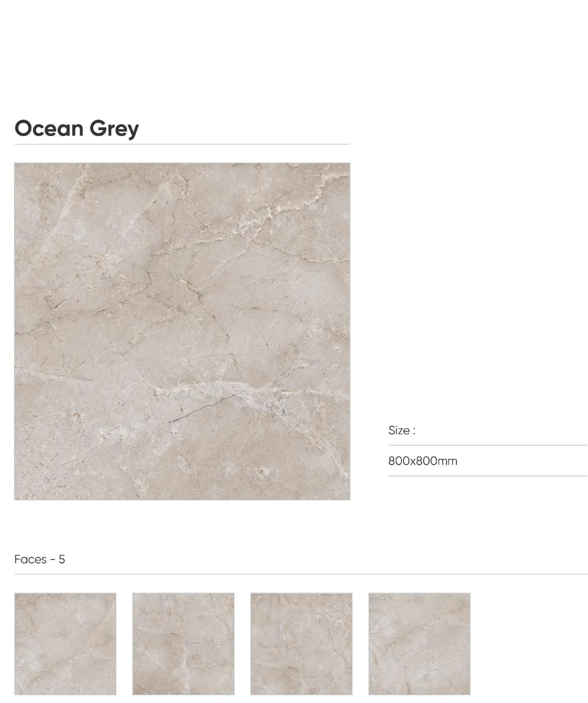Image resolution: width=588 pixels, height=703 pixels.
Task: Click the number 5 after Faces
Action: point(62,559)
